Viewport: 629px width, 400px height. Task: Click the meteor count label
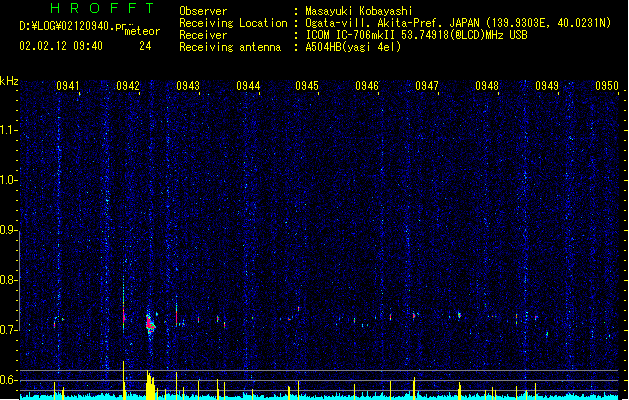pyautogui.click(x=142, y=31)
